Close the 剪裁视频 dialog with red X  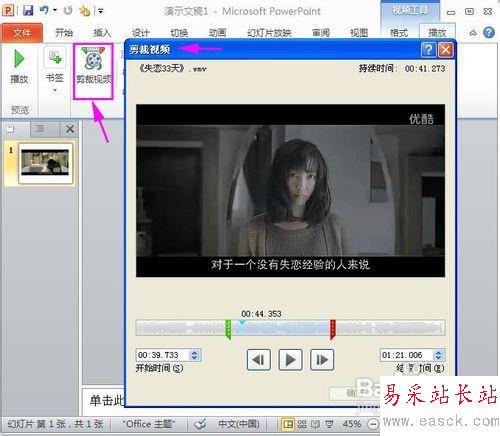446,50
